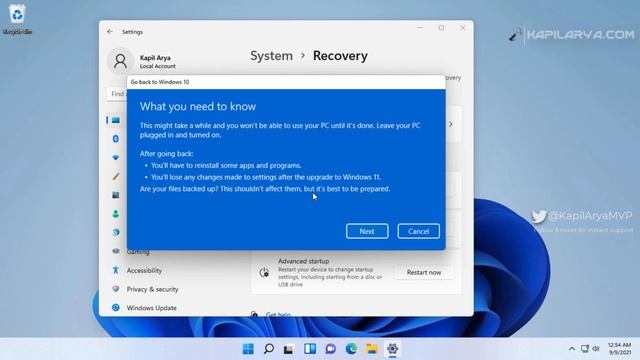Click the Privacy shield icon

116,289
